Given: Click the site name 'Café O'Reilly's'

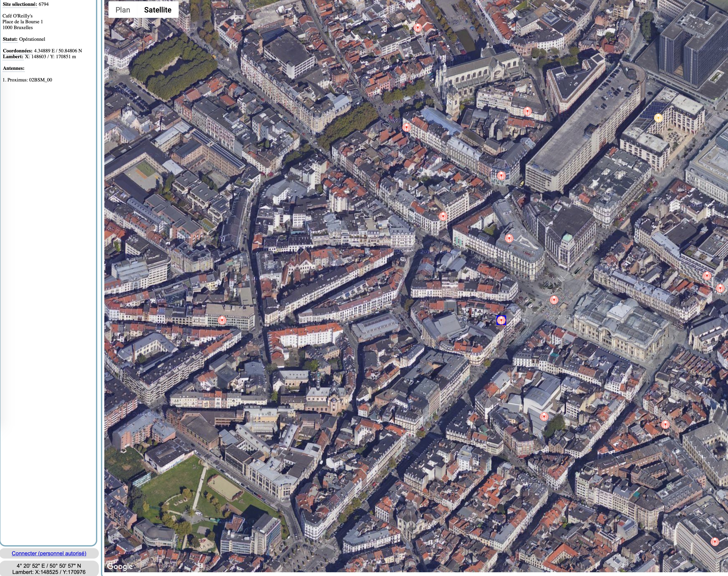Looking at the screenshot, I should pyautogui.click(x=17, y=16).
